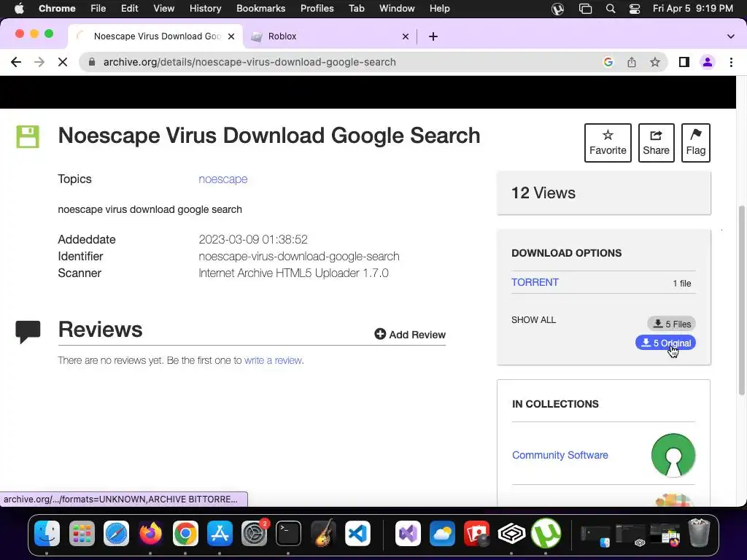Follow the noescape topic link
Image resolution: width=747 pixels, height=560 pixels.
pos(223,179)
